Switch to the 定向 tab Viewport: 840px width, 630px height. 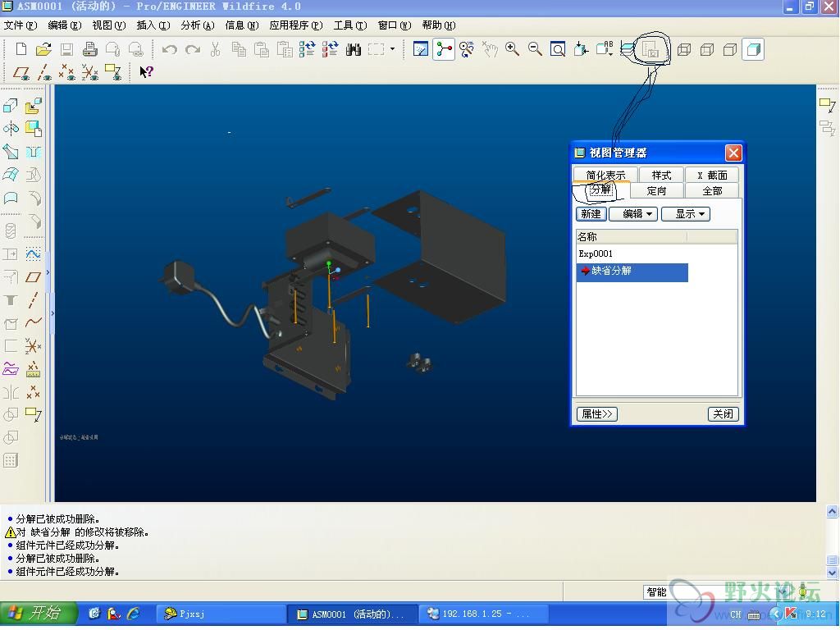(x=656, y=190)
